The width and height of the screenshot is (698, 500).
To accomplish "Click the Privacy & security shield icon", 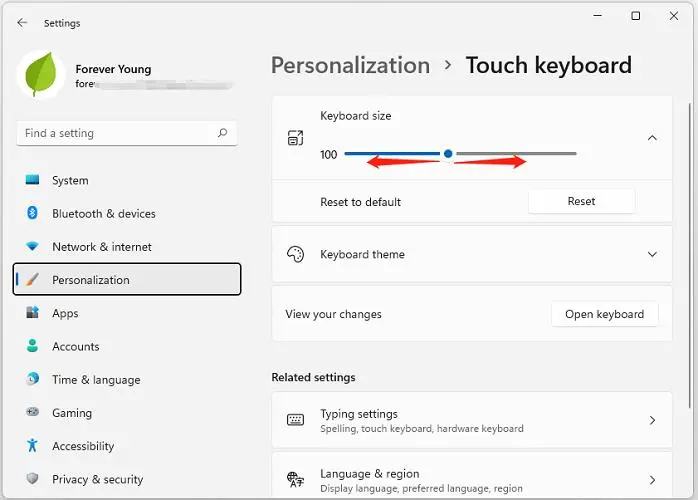I will [32, 478].
